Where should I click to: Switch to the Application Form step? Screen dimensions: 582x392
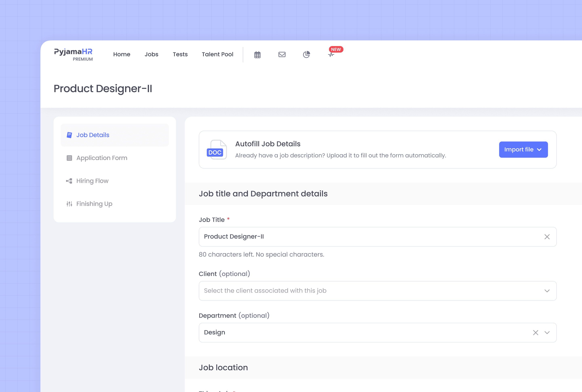[x=115, y=158]
